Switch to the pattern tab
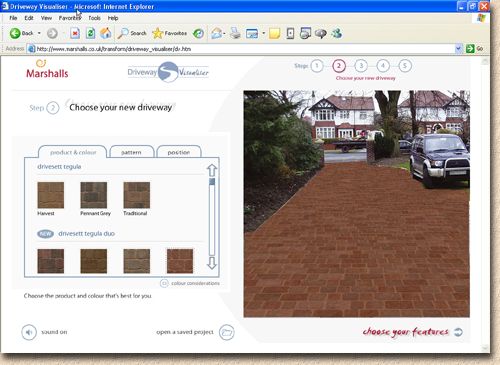 [131, 152]
